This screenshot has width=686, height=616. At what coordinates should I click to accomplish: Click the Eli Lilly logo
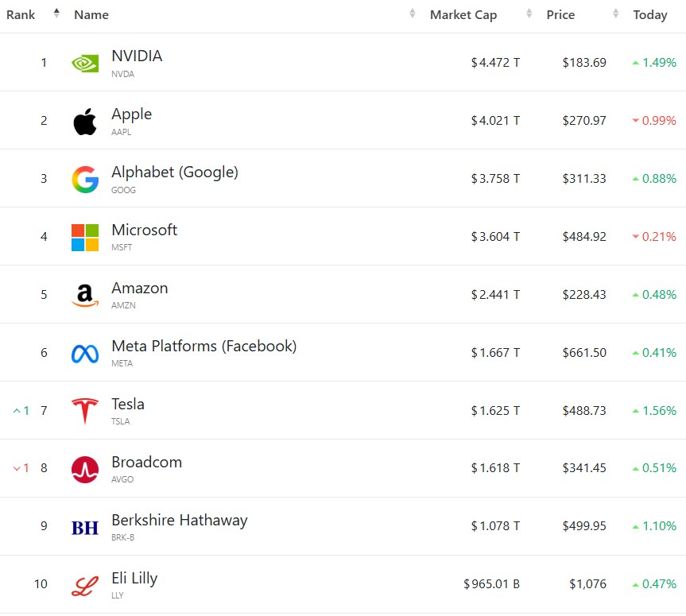click(85, 586)
